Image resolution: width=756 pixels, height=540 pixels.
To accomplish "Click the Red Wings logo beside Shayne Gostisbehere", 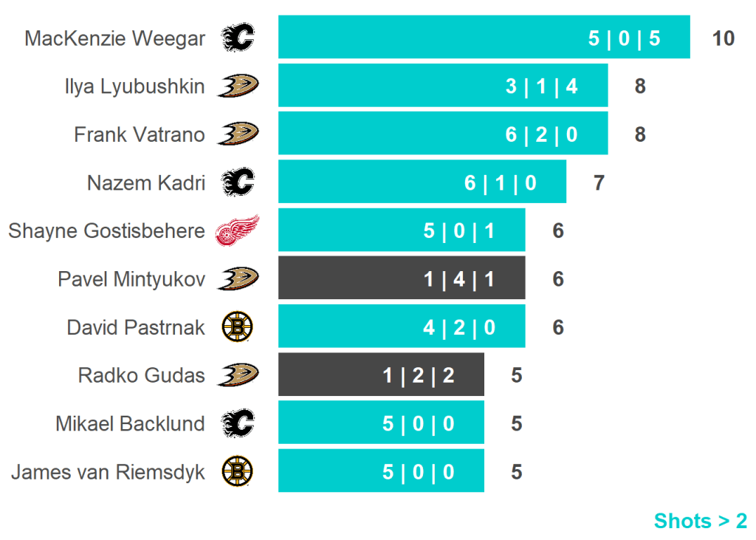I will pos(238,230).
